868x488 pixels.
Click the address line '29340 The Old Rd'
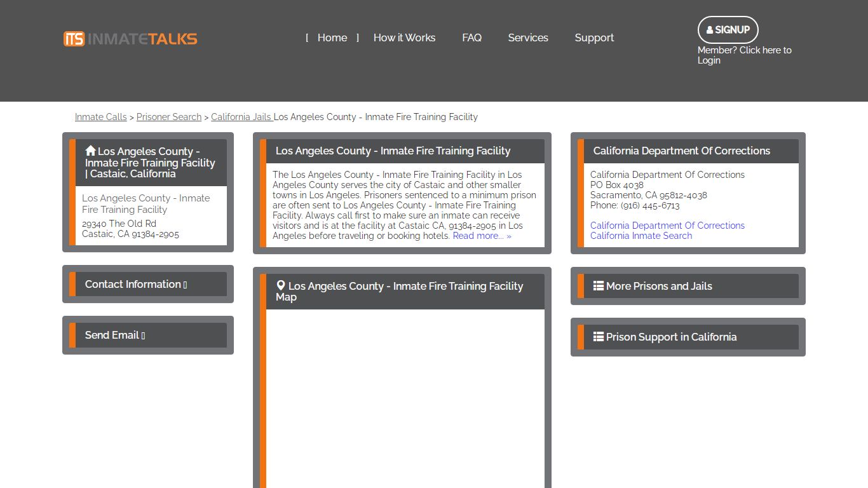tap(119, 224)
